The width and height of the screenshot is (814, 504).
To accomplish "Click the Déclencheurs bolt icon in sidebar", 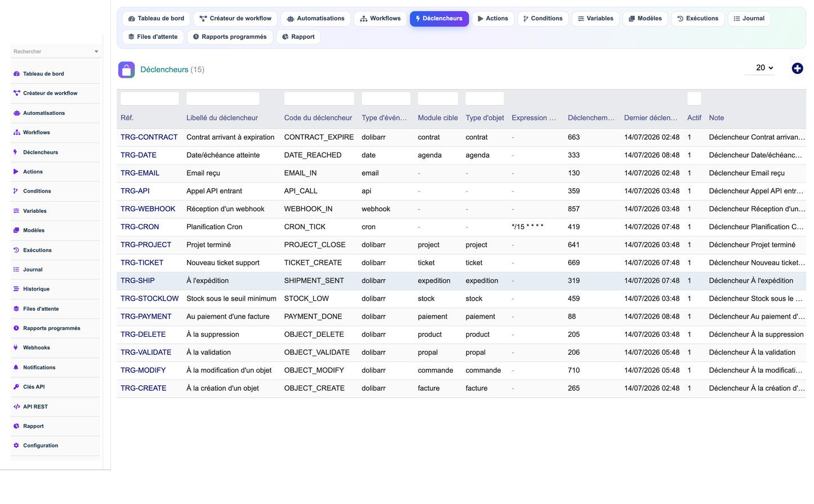I will 15,152.
